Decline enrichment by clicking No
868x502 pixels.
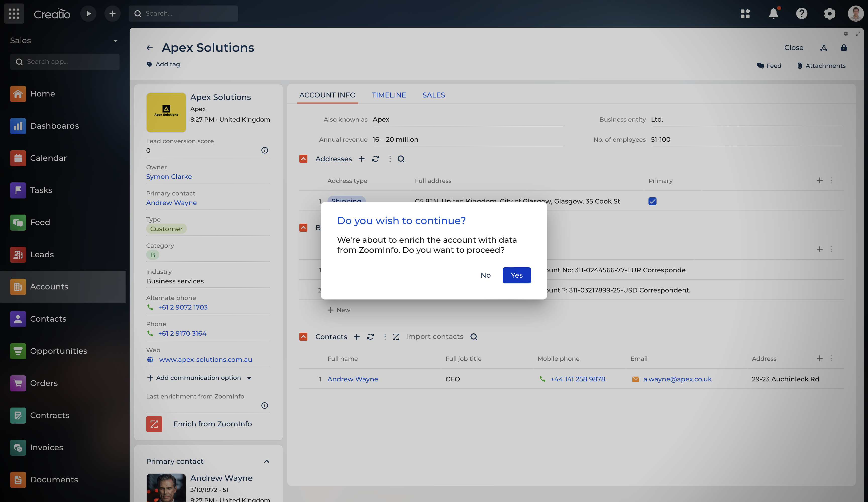click(485, 275)
